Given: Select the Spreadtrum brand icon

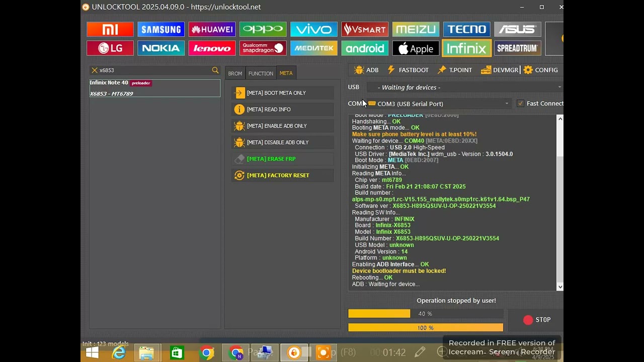Looking at the screenshot, I should coord(518,48).
